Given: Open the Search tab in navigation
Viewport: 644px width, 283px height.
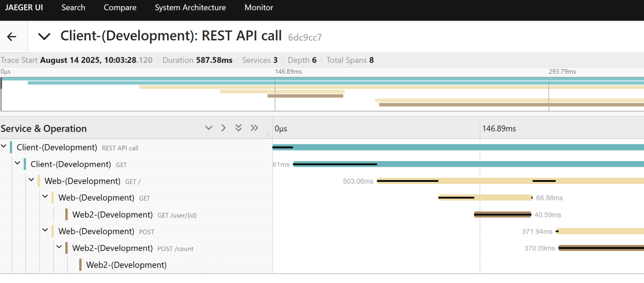Looking at the screenshot, I should tap(73, 8).
